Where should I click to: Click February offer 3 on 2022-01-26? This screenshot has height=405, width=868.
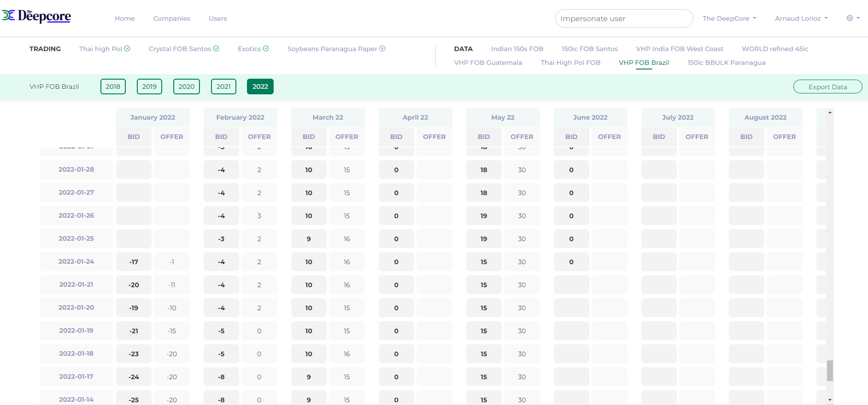(x=259, y=216)
